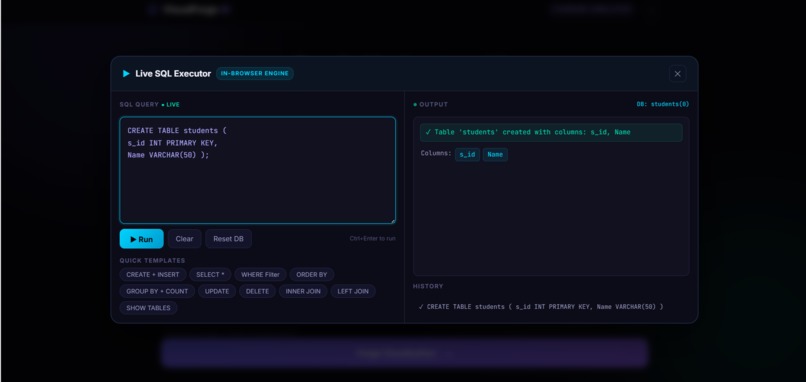Clear the SQL query editor
806x382 pixels.
pyautogui.click(x=185, y=239)
